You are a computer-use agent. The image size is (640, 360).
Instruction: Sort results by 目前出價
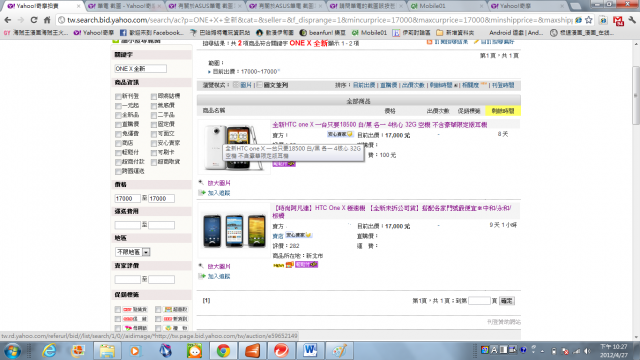[364, 85]
